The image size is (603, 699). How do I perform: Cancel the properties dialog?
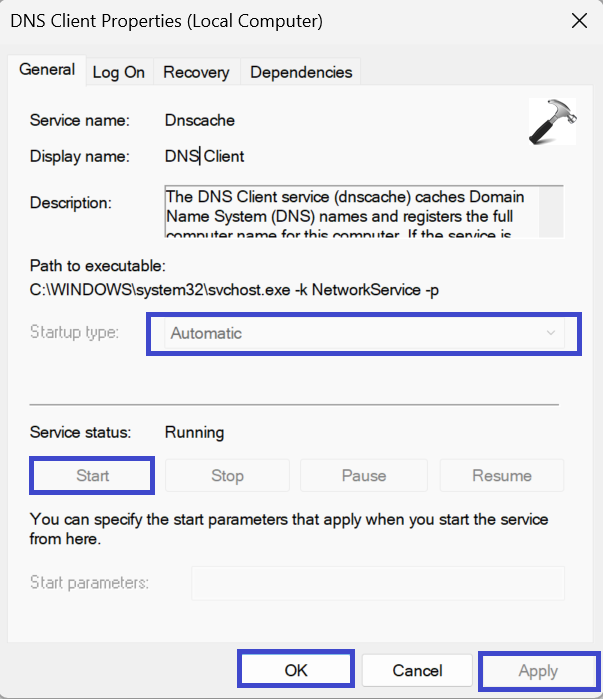pyautogui.click(x=417, y=670)
